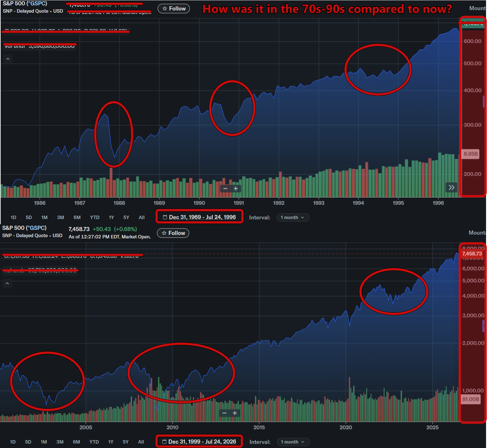Select 6M range under the 1986–1996 chart

tap(77, 218)
